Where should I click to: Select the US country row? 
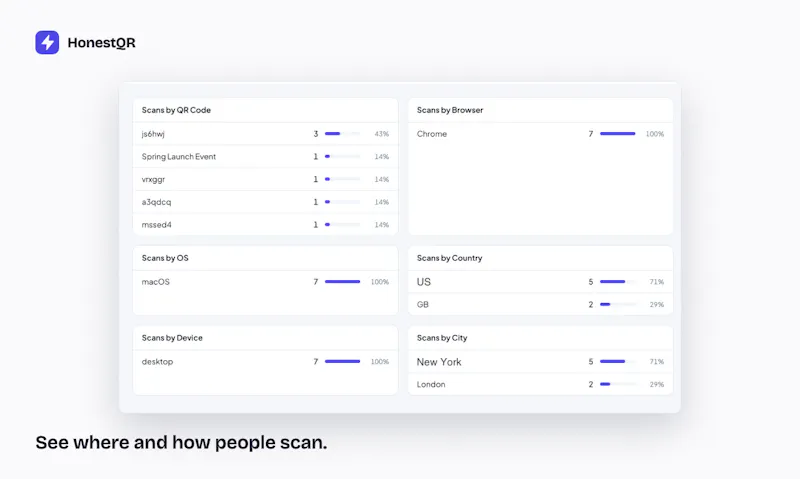540,282
